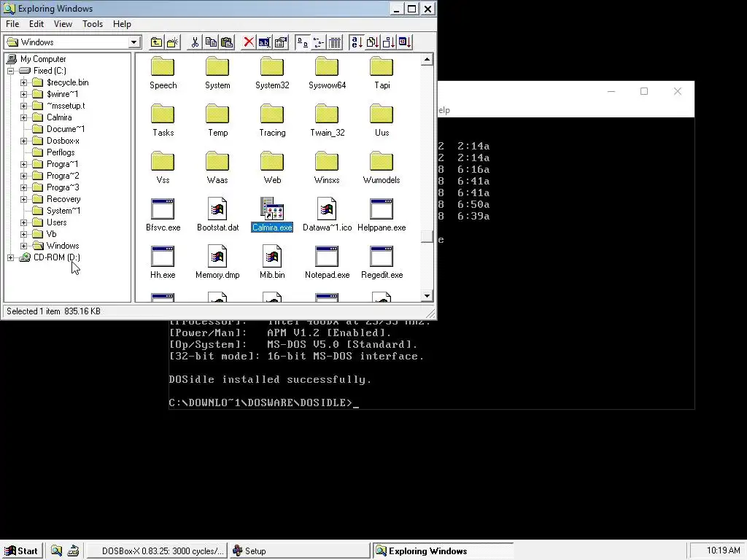This screenshot has width=747, height=560.
Task: Go up one folder level in Explorer
Action: tap(156, 42)
